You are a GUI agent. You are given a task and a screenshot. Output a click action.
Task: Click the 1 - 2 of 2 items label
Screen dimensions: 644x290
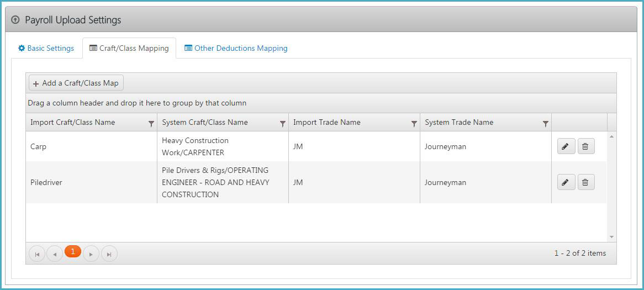pyautogui.click(x=580, y=254)
